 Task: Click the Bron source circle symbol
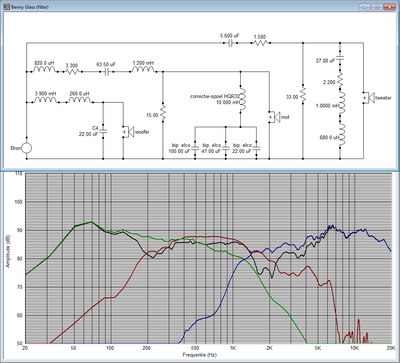click(27, 148)
